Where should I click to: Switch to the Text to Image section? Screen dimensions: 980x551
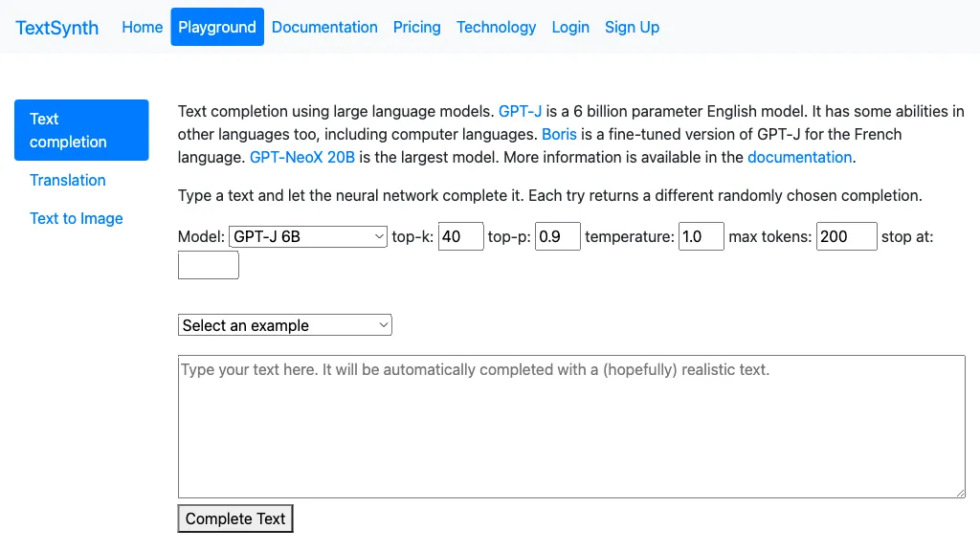(76, 218)
